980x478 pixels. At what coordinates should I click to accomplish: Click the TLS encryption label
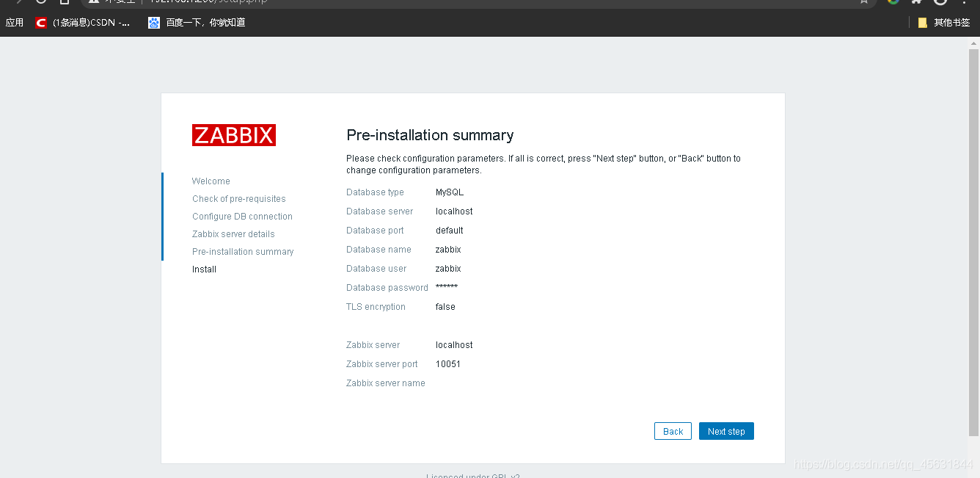pos(376,307)
